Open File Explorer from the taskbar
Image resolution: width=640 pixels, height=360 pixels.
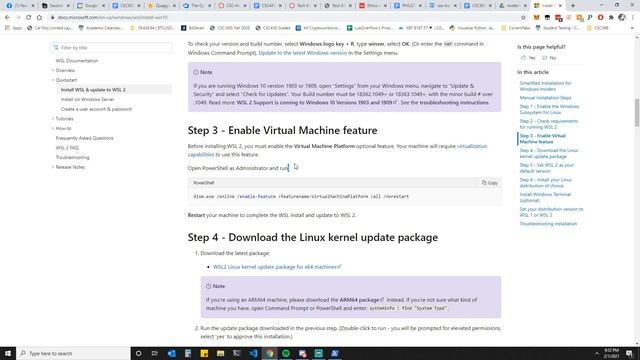[x=220, y=353]
